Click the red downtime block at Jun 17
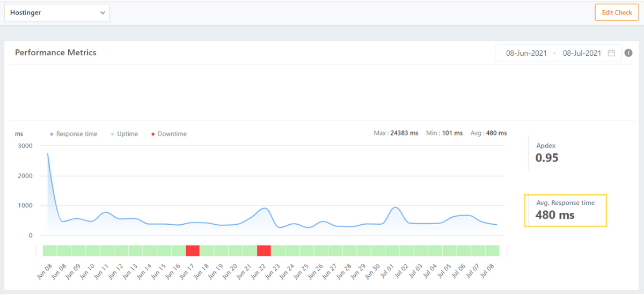 pos(193,250)
